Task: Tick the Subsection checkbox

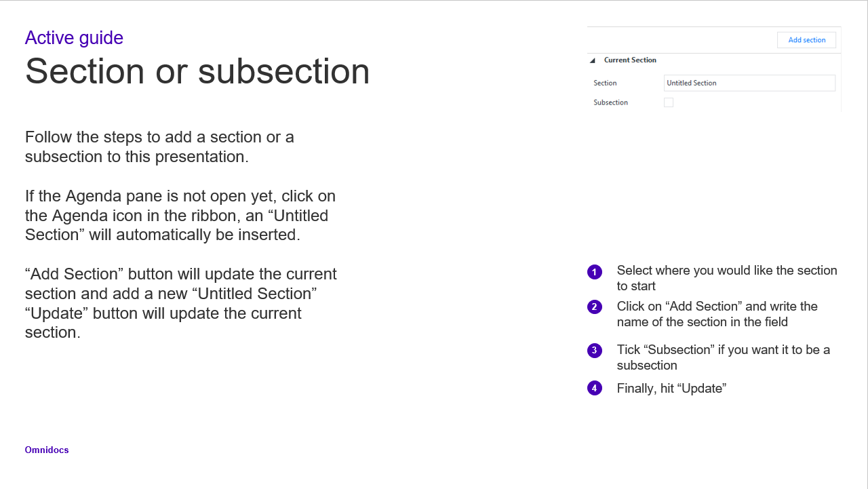Action: (669, 102)
